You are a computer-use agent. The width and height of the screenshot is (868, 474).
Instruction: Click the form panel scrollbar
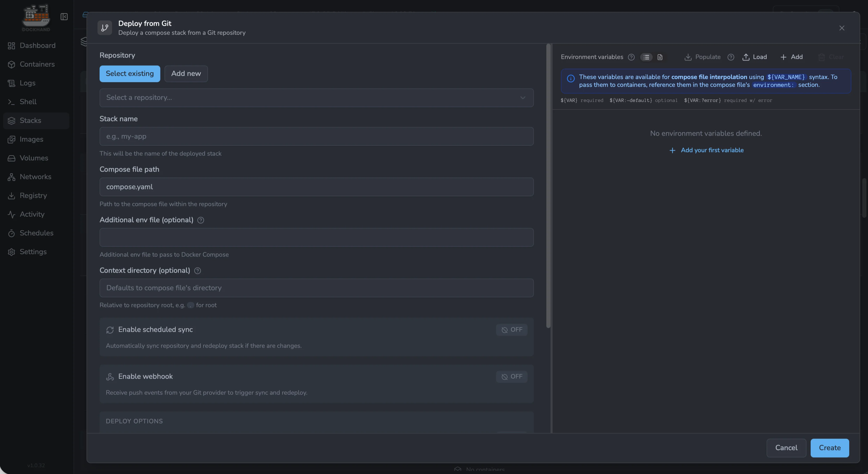click(x=548, y=186)
